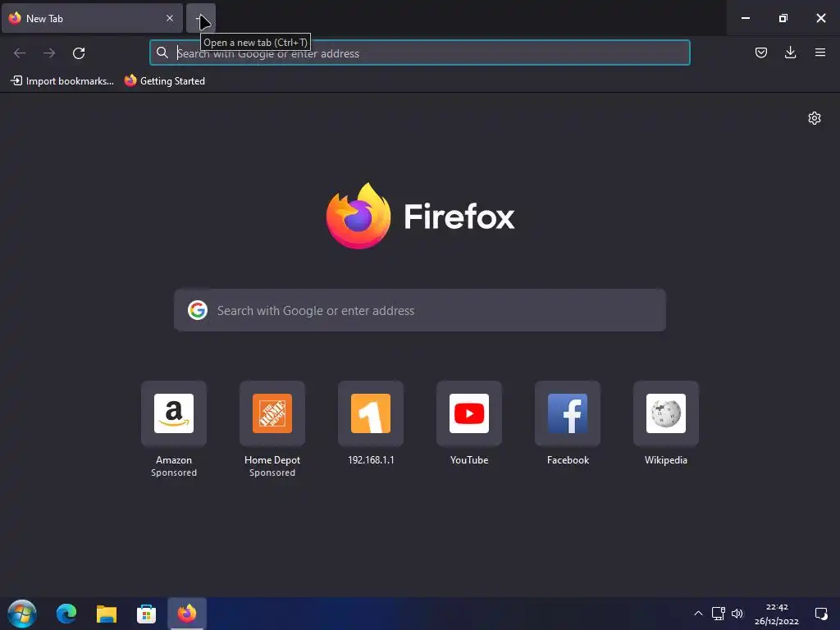Click the magnifier icon in the address bar
Viewport: 840px width, 630px height.
tap(162, 52)
